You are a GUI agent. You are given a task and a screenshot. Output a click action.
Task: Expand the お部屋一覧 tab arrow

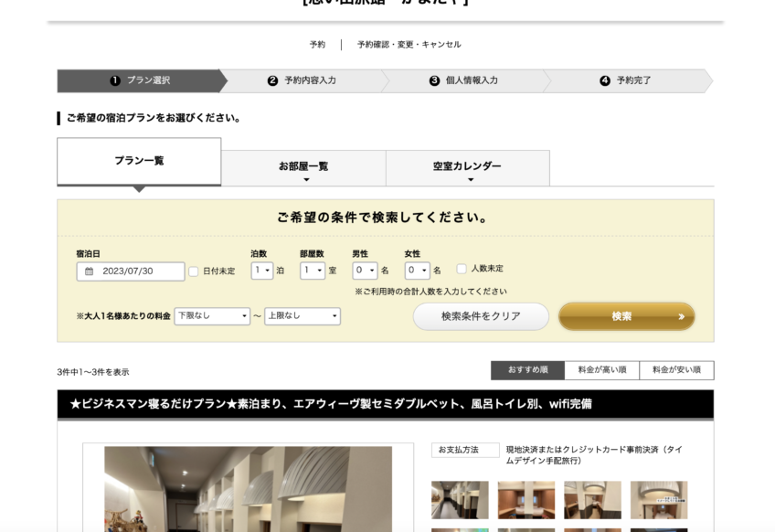tap(306, 180)
